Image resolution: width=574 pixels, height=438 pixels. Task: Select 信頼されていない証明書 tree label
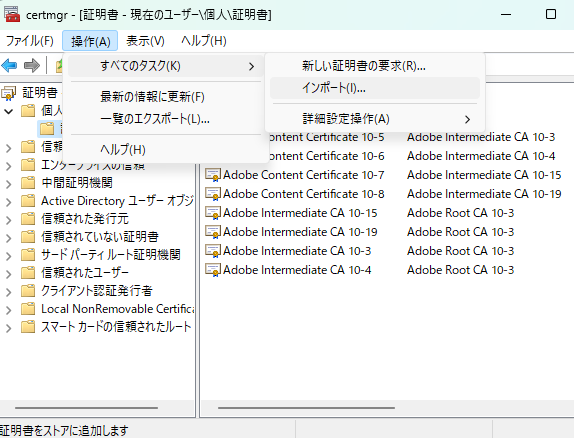click(100, 237)
